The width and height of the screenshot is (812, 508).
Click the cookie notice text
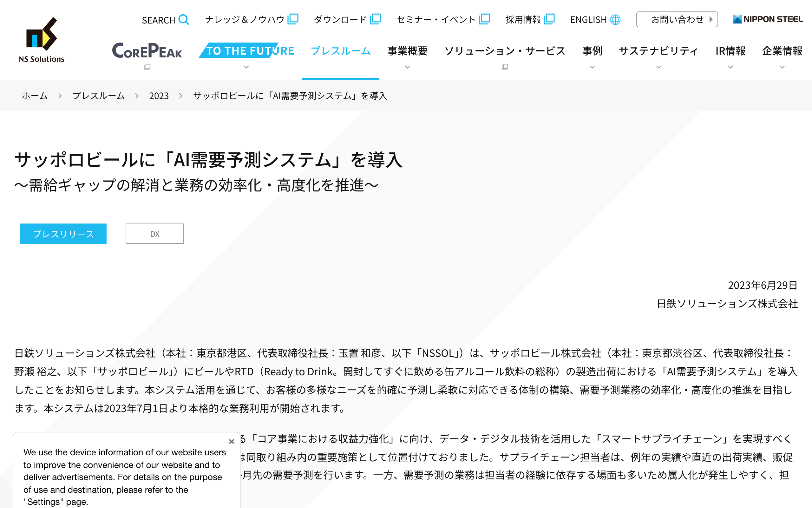[x=124, y=477]
